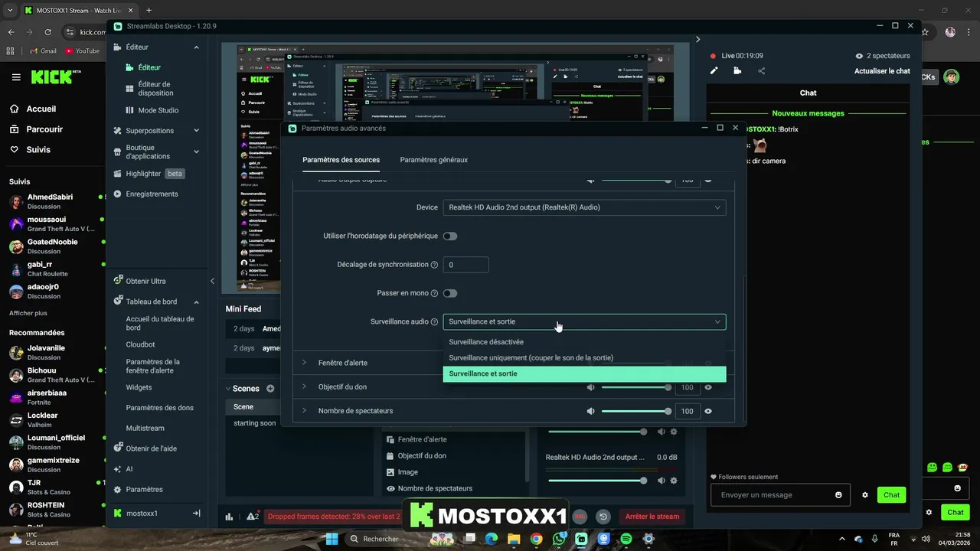
Task: Open settings gear for Realtek mixer source
Action: 674,481
